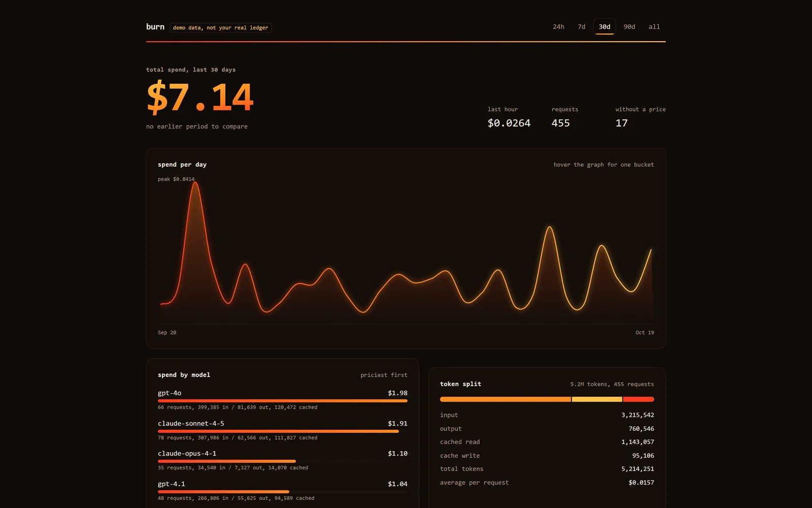Click 'hover the graph for one bucket' hint
This screenshot has width=812, height=508.
(x=604, y=165)
